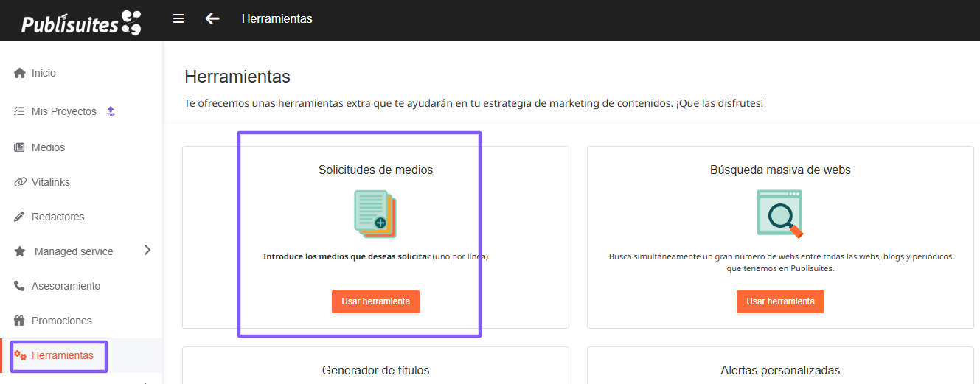Open Medios via the newspaper icon
This screenshot has height=384, width=980.
coord(20,147)
